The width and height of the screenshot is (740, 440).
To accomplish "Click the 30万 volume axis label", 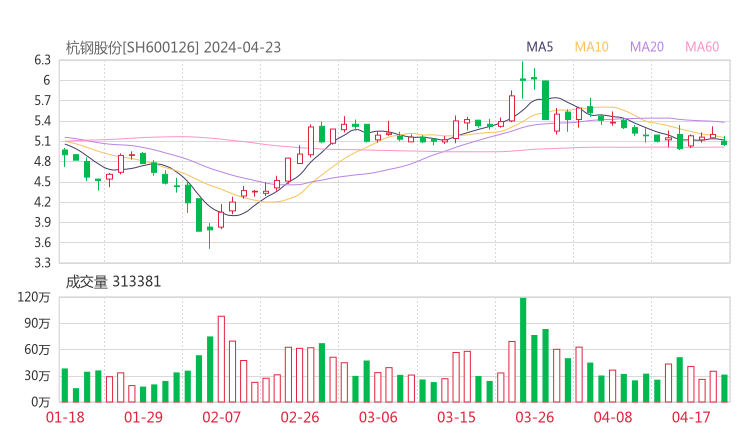I will point(37,376).
